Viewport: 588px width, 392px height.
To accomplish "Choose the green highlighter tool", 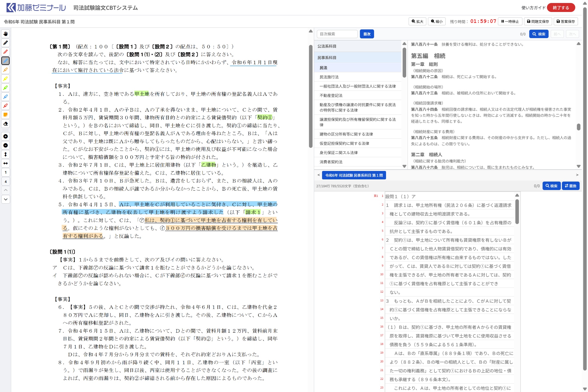I will tap(5, 88).
